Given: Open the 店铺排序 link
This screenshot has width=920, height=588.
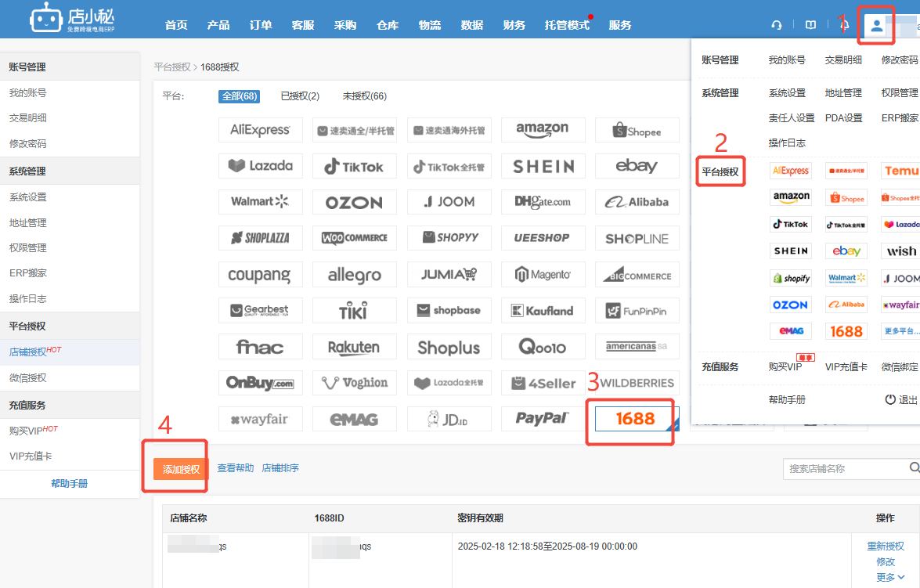Looking at the screenshot, I should (x=280, y=467).
